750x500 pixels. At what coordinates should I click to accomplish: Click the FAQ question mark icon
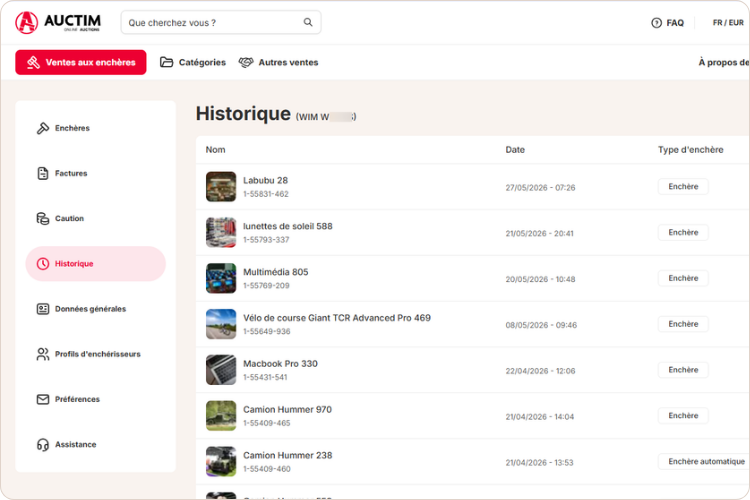click(656, 22)
